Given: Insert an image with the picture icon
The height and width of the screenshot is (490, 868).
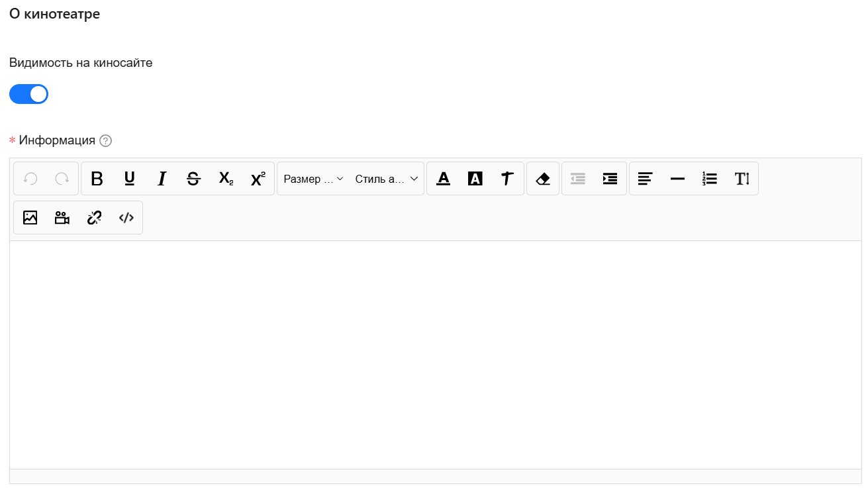Looking at the screenshot, I should (x=30, y=218).
